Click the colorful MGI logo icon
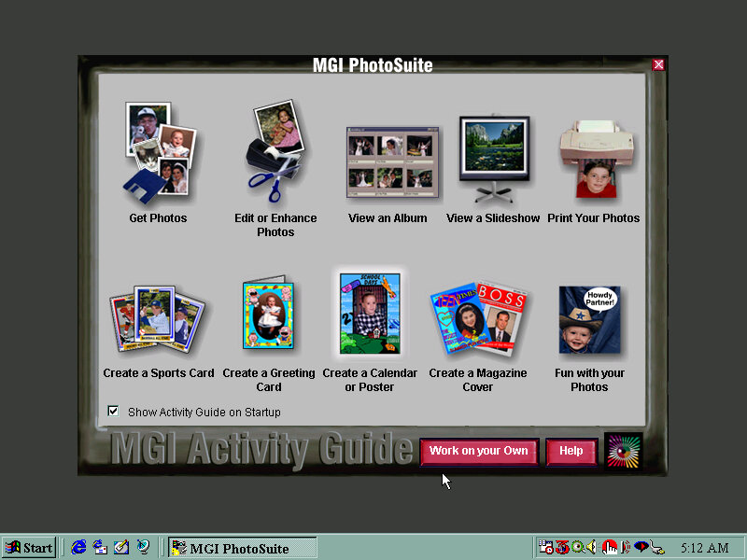Image resolution: width=747 pixels, height=560 pixels. [623, 451]
